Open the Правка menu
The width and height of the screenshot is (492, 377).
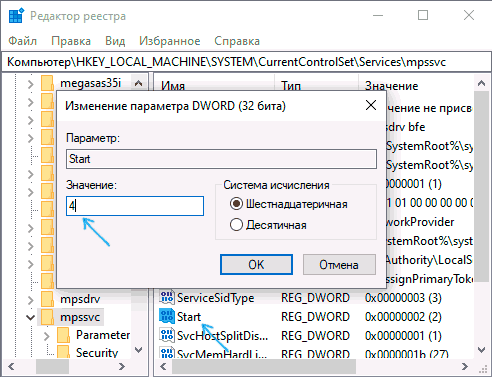[71, 41]
